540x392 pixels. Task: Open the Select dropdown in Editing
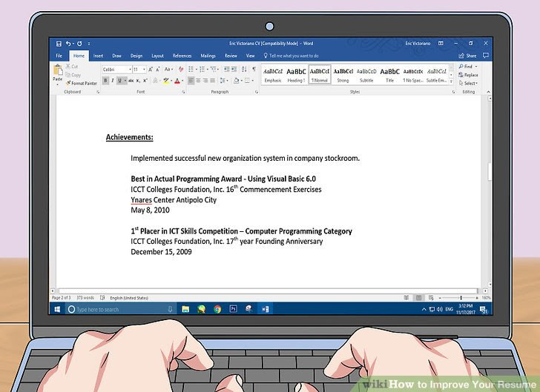469,83
